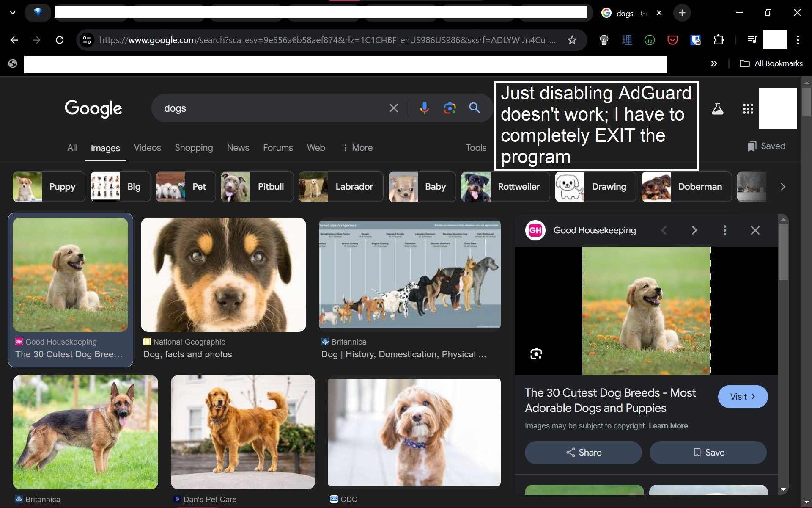Open the tab search dropdown arrow
The height and width of the screenshot is (508, 812).
pyautogui.click(x=13, y=13)
